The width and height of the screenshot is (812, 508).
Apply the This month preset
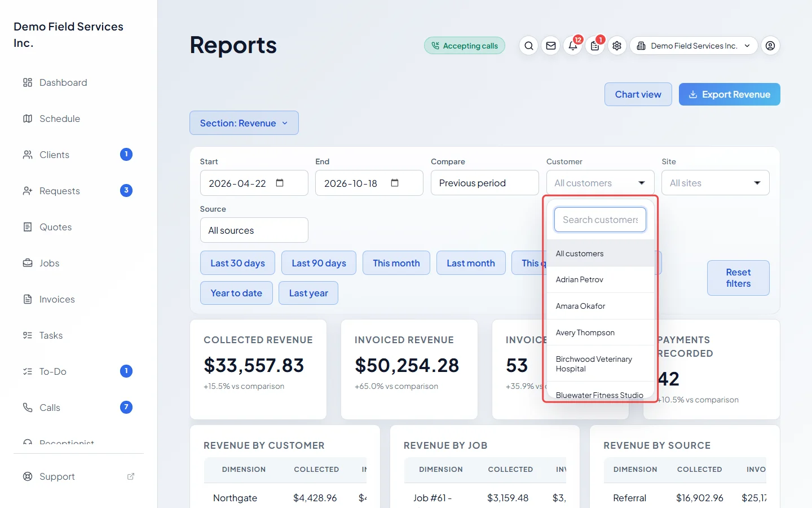(x=396, y=263)
